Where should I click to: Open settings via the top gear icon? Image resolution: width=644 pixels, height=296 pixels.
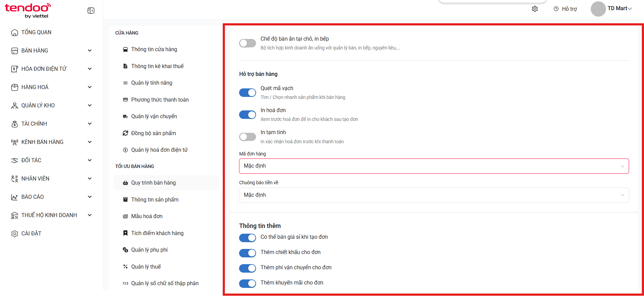point(535,9)
